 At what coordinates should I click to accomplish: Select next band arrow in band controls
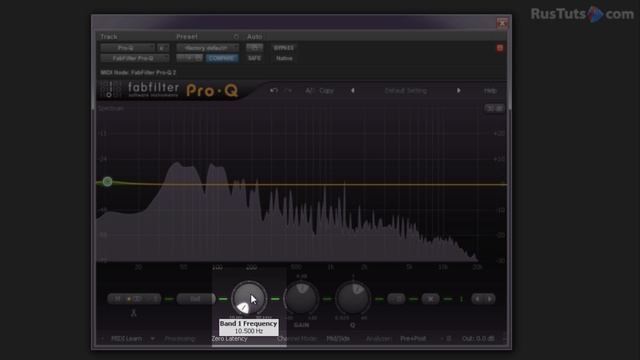[x=489, y=299]
